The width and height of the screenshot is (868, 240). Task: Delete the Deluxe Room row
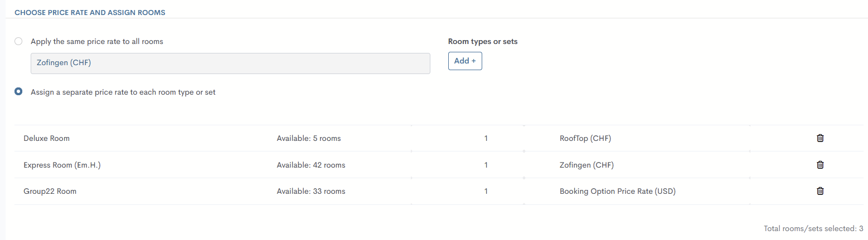(x=820, y=138)
